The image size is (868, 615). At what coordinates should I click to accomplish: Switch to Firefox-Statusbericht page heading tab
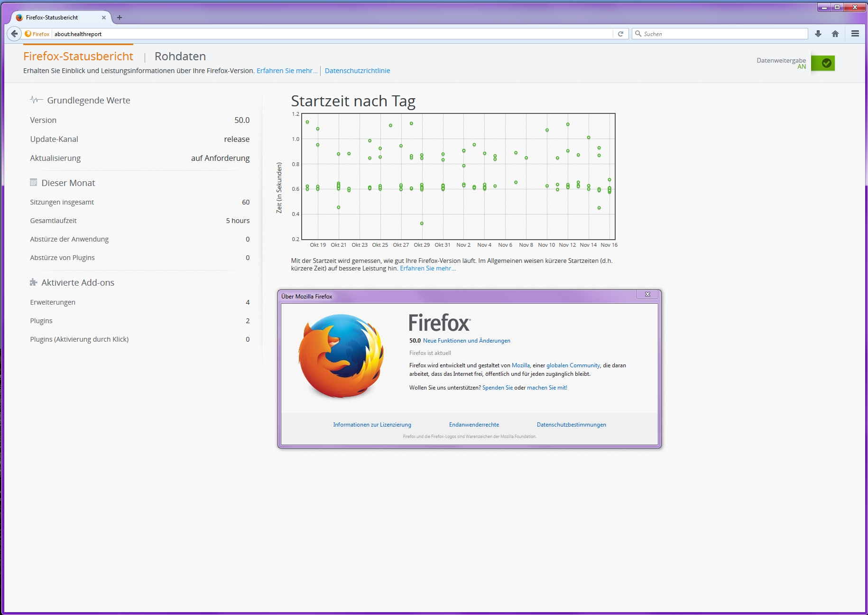(x=78, y=56)
